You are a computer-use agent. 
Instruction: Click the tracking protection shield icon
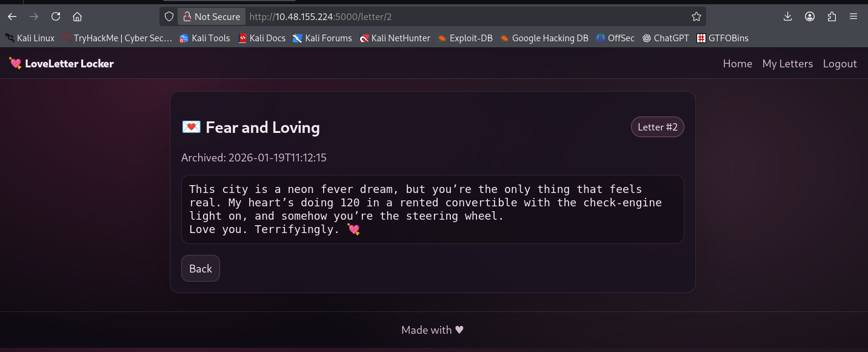click(169, 16)
